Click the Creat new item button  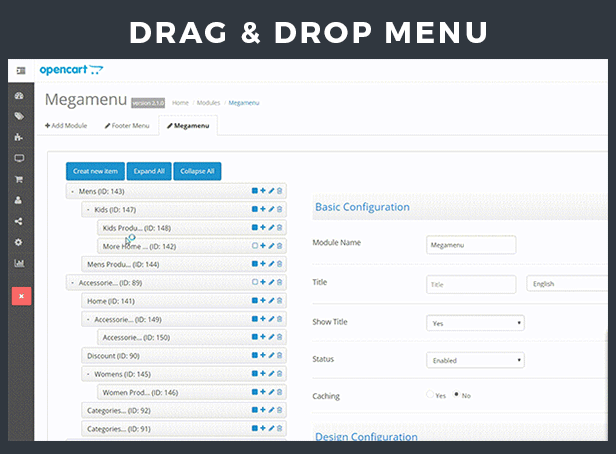point(95,171)
